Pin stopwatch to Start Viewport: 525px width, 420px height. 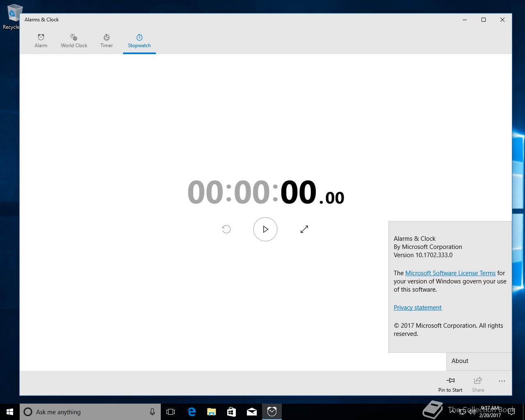450,384
